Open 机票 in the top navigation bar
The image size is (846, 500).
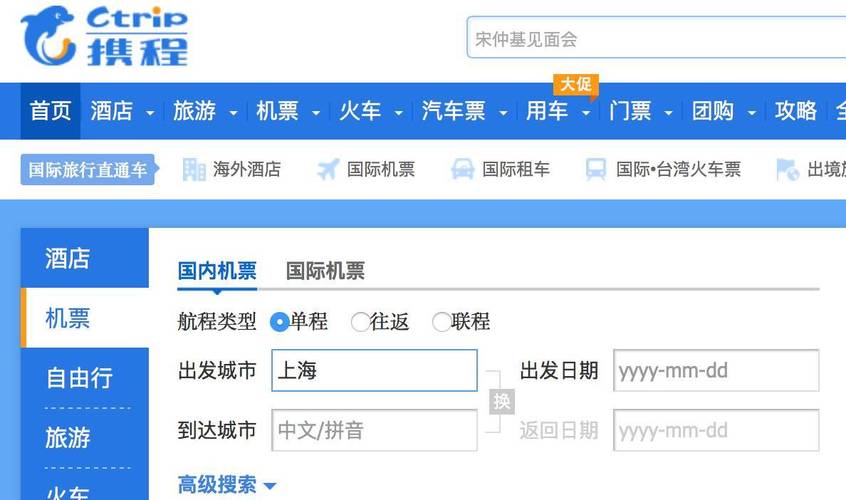[277, 111]
